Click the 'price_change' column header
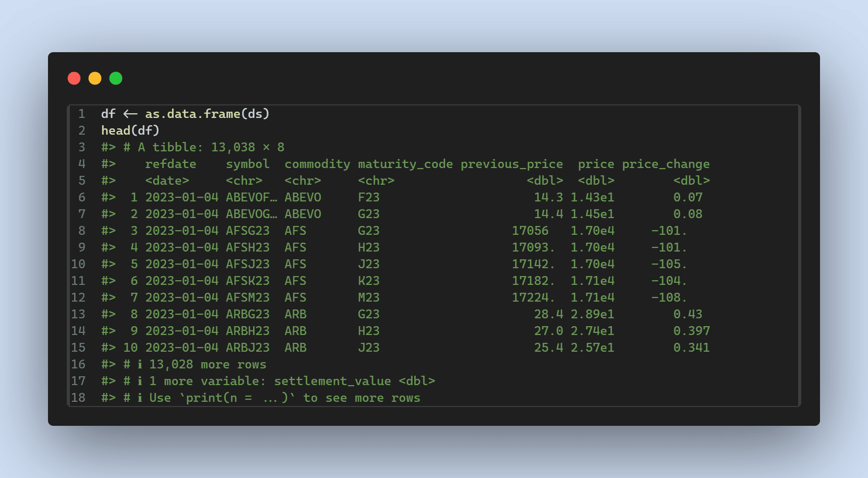 (666, 164)
